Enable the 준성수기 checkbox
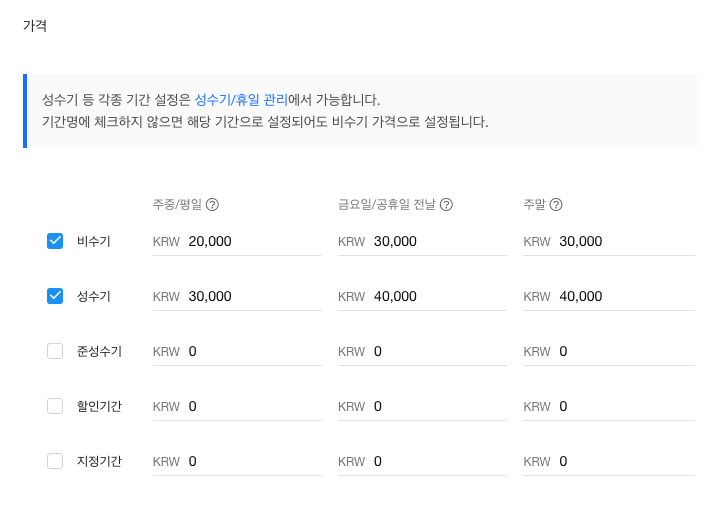Viewport: 720px width, 520px height. [55, 351]
